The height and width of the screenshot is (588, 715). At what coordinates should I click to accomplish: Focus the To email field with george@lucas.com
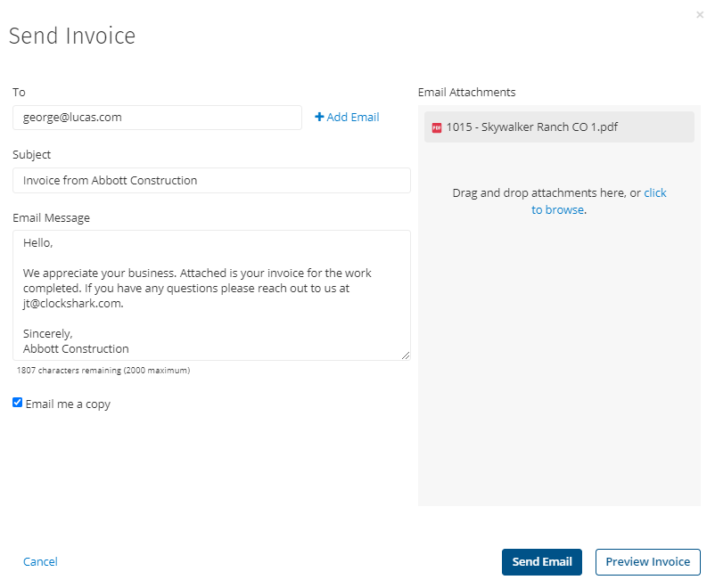157,118
